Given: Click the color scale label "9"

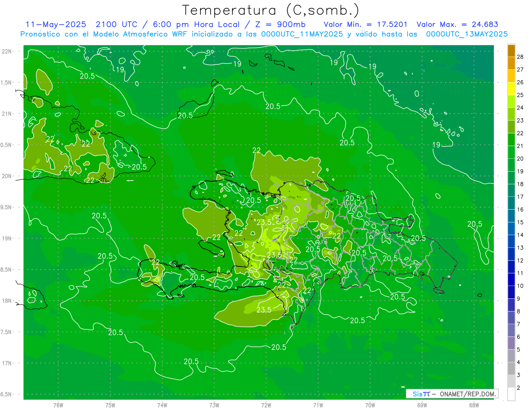Looking at the screenshot, I should click(519, 299).
